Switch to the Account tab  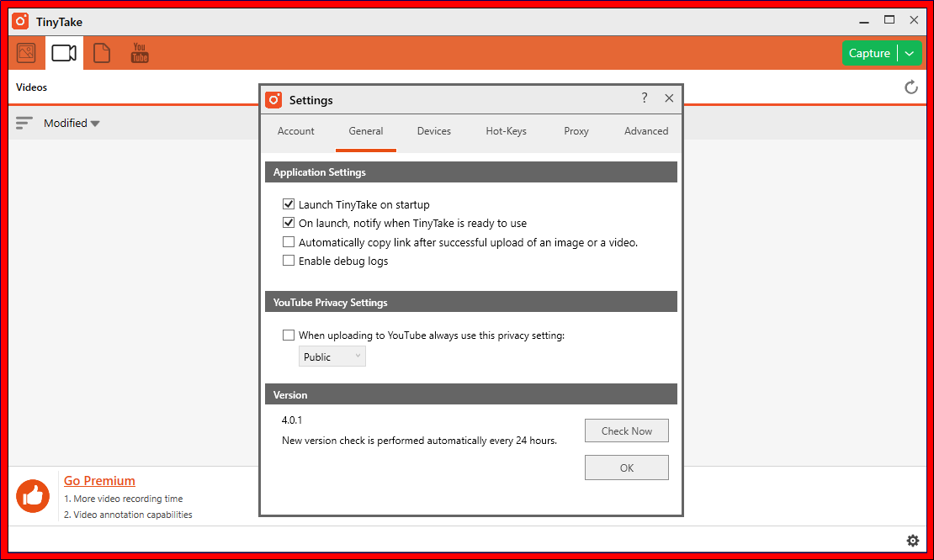296,131
